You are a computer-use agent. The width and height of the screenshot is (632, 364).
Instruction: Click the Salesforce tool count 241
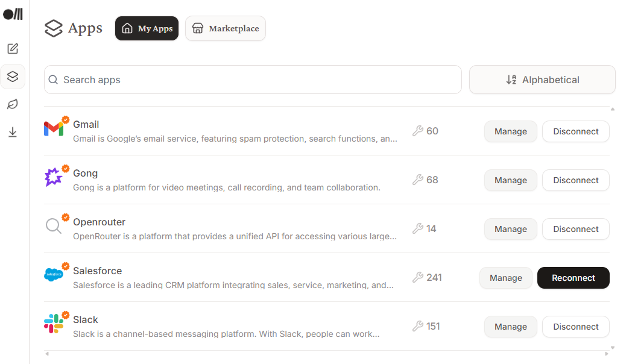click(x=434, y=277)
